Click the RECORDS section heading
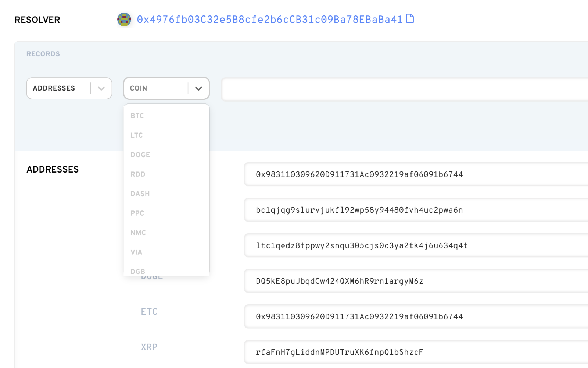 coord(43,54)
